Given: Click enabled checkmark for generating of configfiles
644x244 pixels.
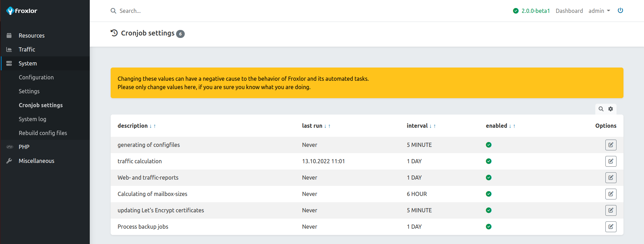Looking at the screenshot, I should 488,145.
